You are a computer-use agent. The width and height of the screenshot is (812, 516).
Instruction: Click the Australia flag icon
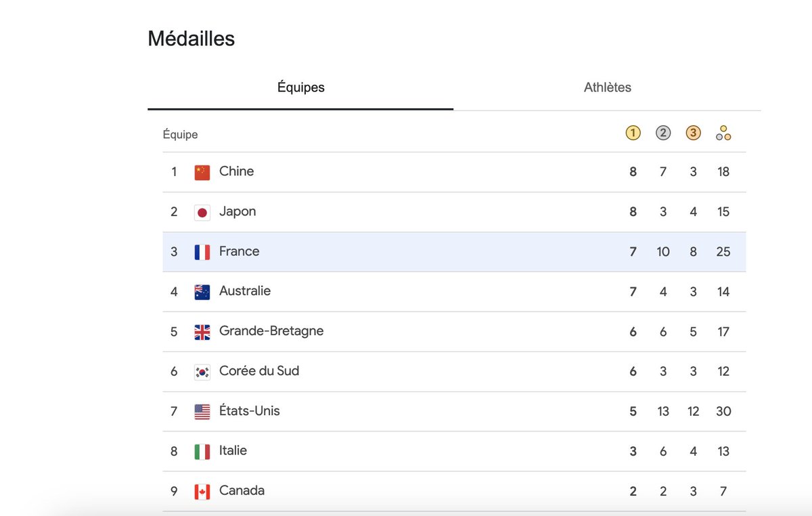point(202,292)
